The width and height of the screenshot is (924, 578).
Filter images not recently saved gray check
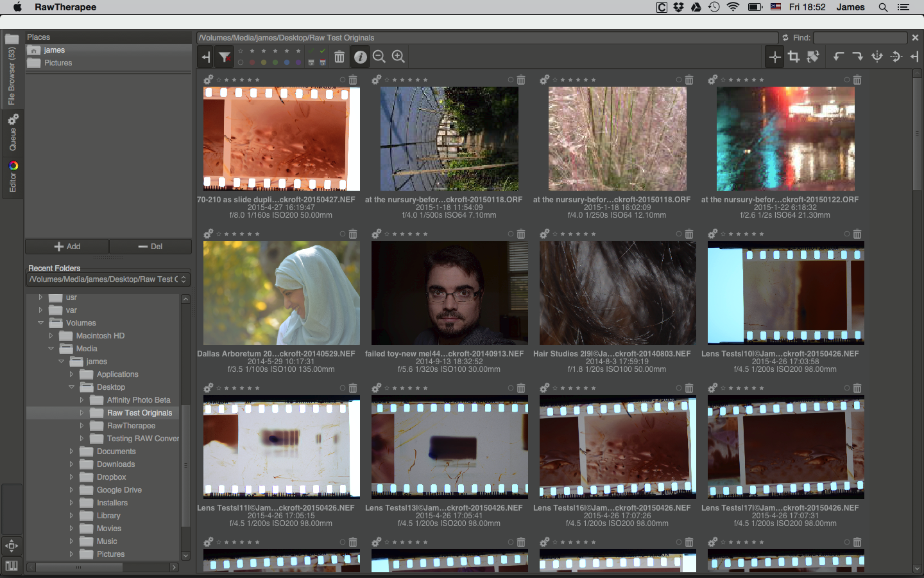[x=311, y=51]
